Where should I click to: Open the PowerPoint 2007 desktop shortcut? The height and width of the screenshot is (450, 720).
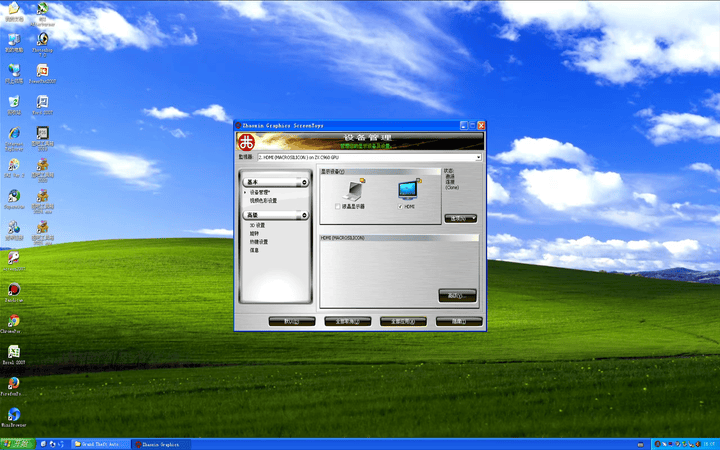pos(43,74)
